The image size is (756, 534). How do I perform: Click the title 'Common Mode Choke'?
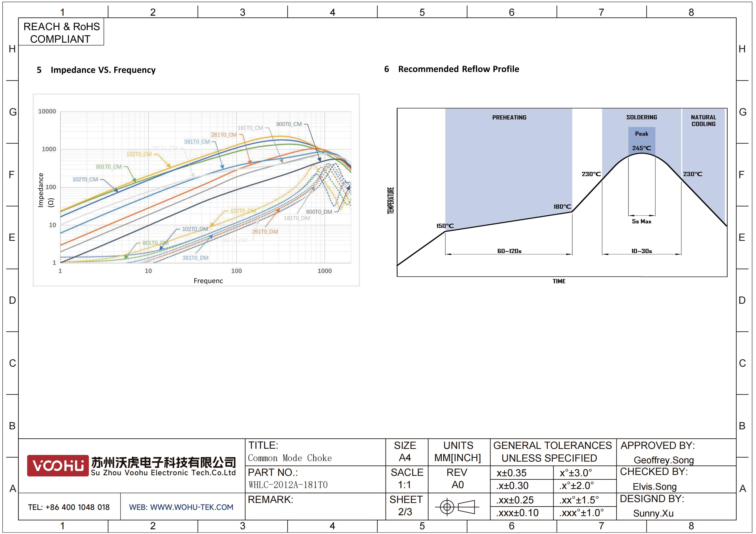pyautogui.click(x=290, y=458)
